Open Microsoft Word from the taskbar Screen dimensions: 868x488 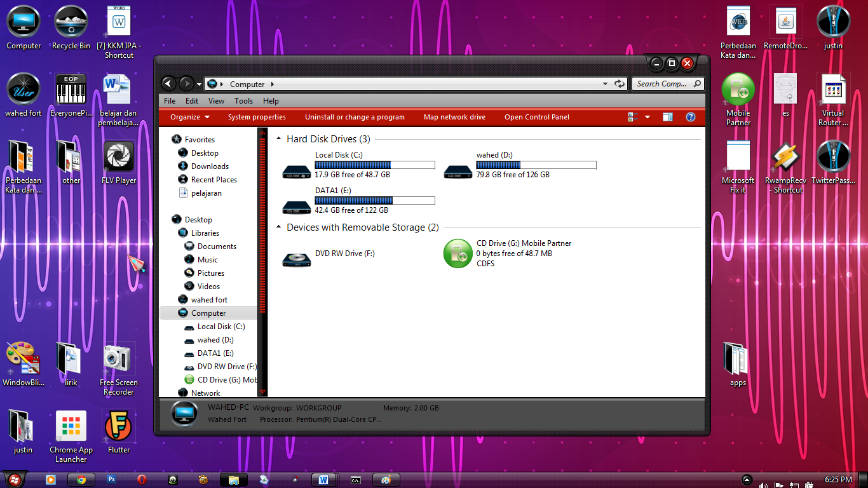[325, 480]
